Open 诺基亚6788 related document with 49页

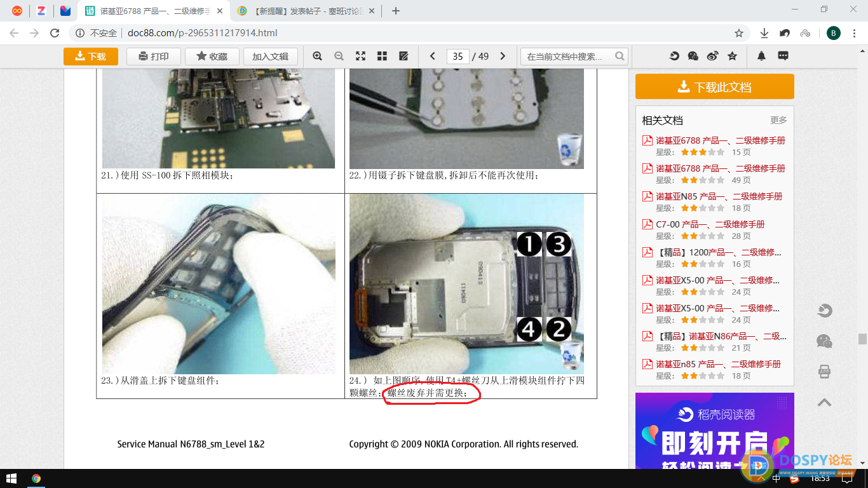pos(721,168)
